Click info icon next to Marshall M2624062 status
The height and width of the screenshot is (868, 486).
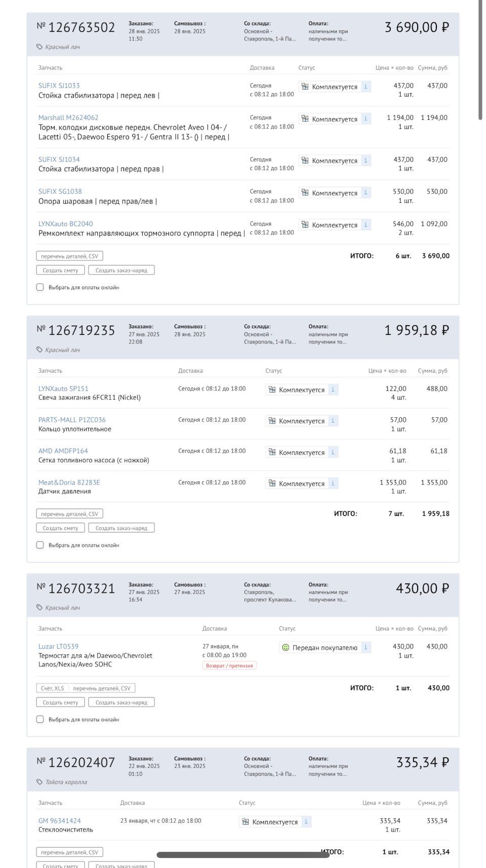click(x=366, y=119)
